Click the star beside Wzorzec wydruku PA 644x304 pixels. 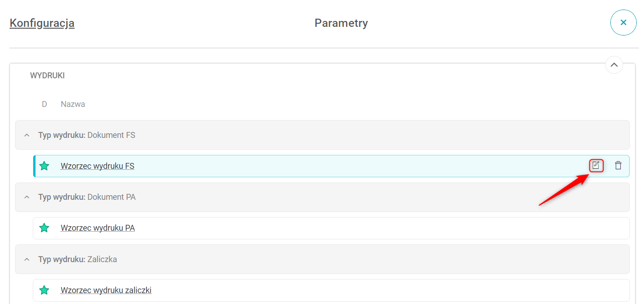click(x=44, y=228)
